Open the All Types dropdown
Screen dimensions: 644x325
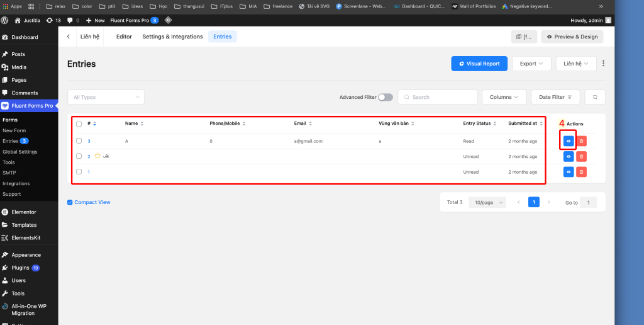[106, 97]
